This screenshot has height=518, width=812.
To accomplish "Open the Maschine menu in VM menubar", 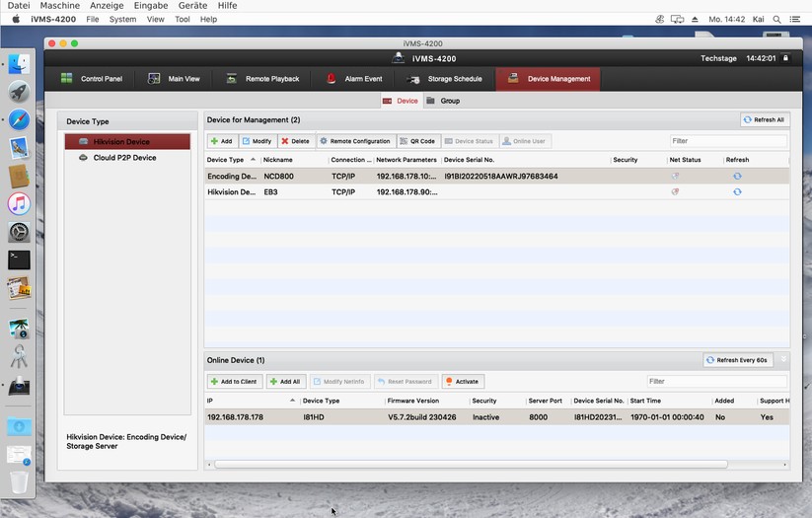I will pyautogui.click(x=60, y=5).
